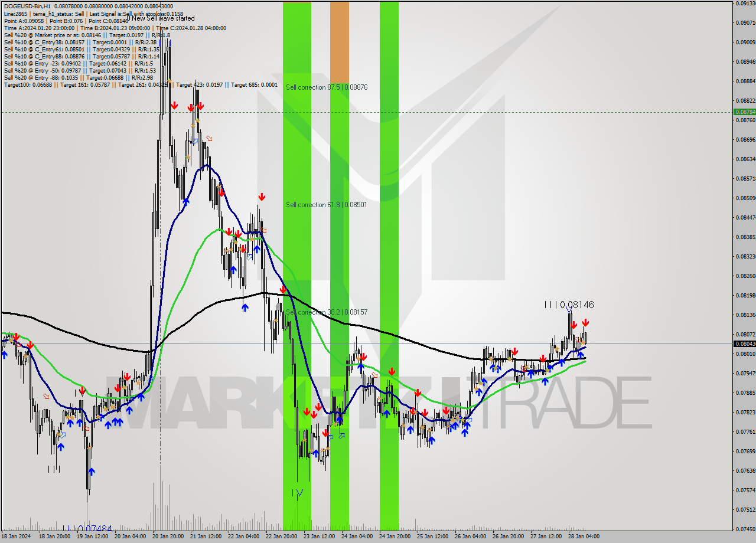Click the 0.08884 price axis label
Viewport: 756px width, 543px height.
coord(745,81)
